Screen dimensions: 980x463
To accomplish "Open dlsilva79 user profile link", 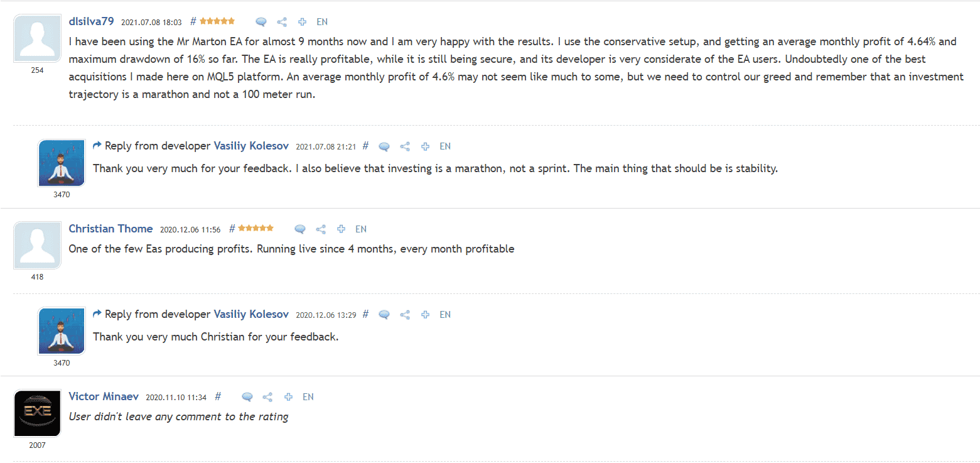I will click(x=91, y=21).
